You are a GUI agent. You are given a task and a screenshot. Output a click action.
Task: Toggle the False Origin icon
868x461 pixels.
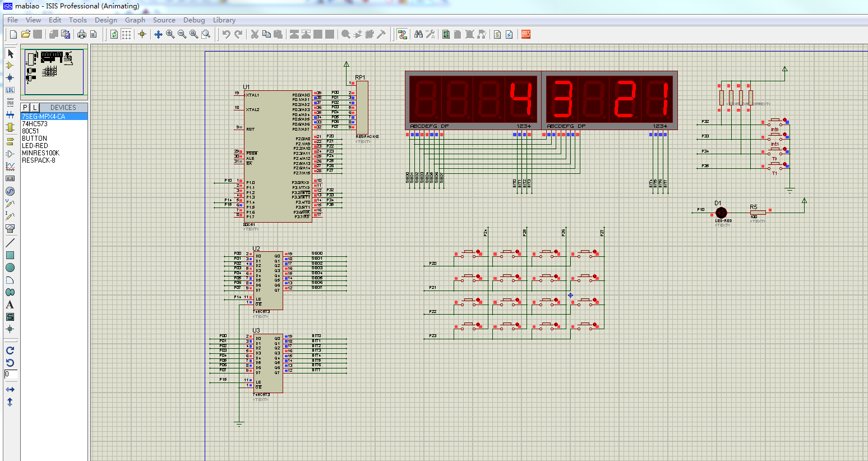click(142, 34)
